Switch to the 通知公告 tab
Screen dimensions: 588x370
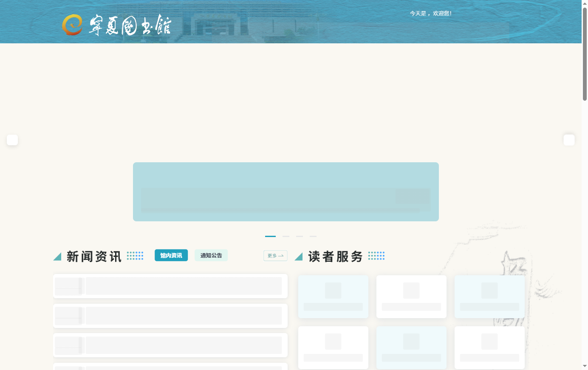[x=211, y=255]
